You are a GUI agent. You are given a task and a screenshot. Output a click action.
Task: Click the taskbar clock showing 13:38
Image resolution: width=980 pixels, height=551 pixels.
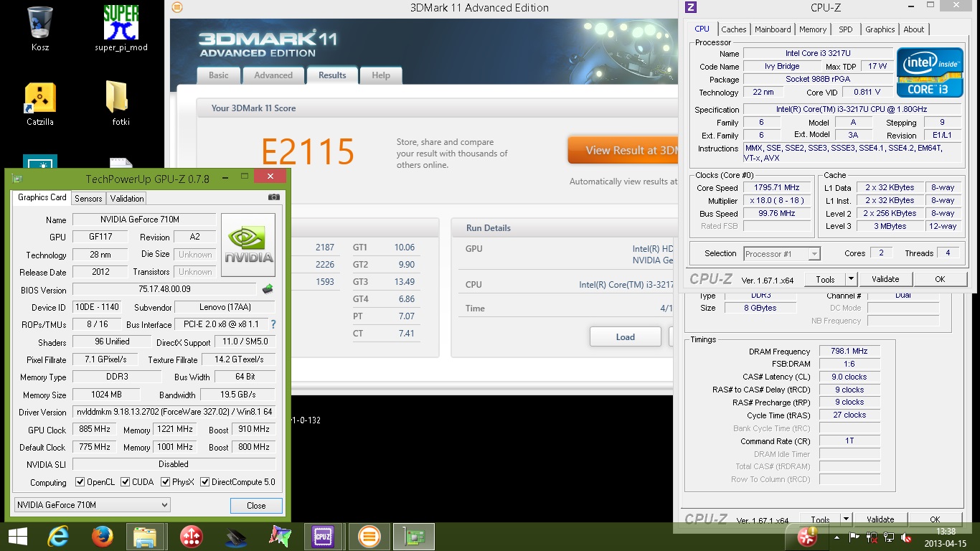tap(946, 532)
